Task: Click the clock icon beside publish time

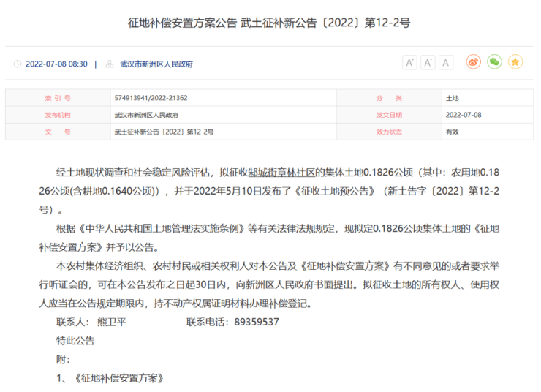Action: [x=18, y=64]
